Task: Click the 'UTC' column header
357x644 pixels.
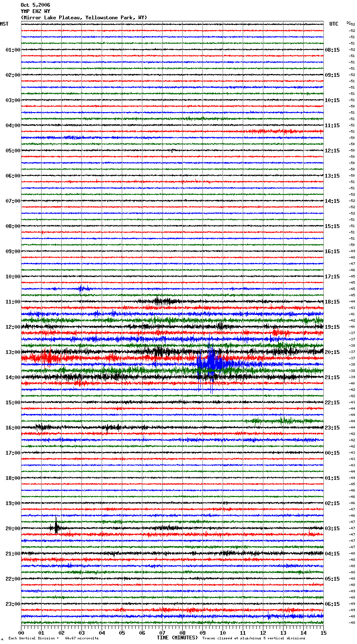Action: (x=334, y=24)
